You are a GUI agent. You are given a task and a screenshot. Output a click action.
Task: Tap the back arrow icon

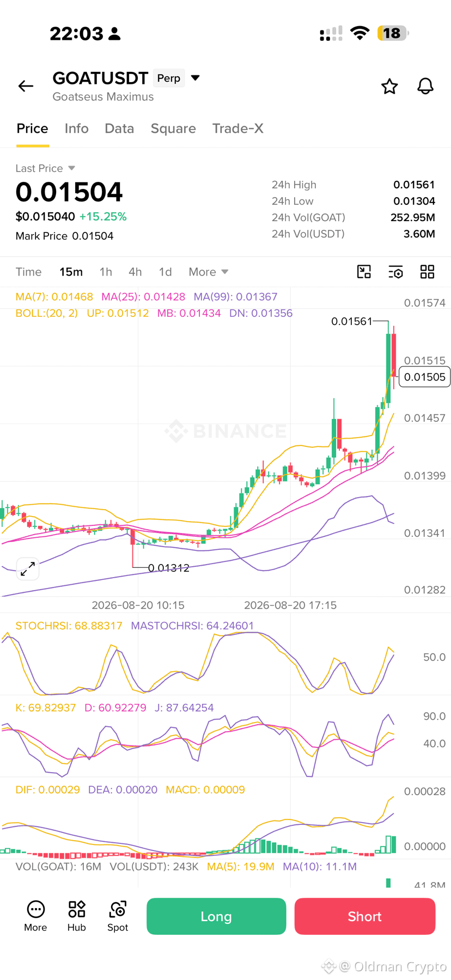pos(26,86)
